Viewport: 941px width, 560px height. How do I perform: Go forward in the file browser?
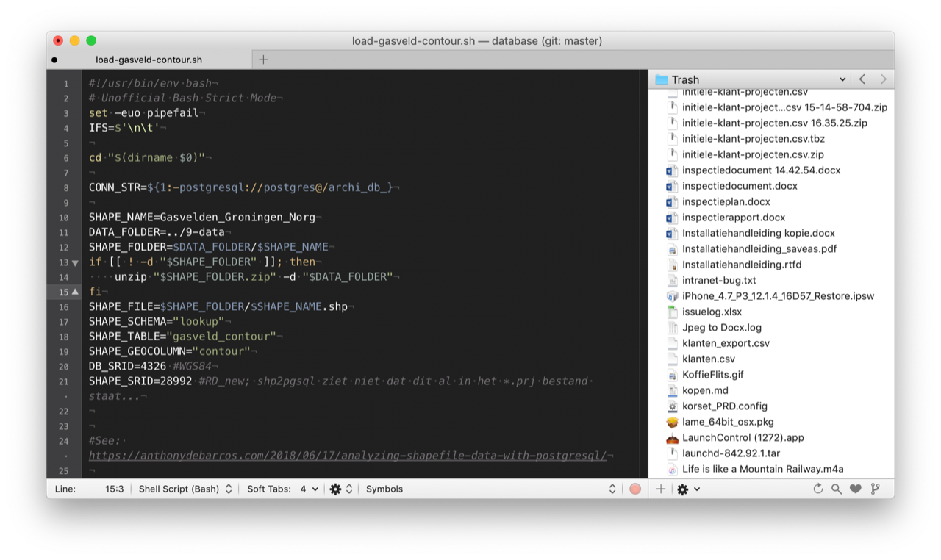tap(883, 79)
